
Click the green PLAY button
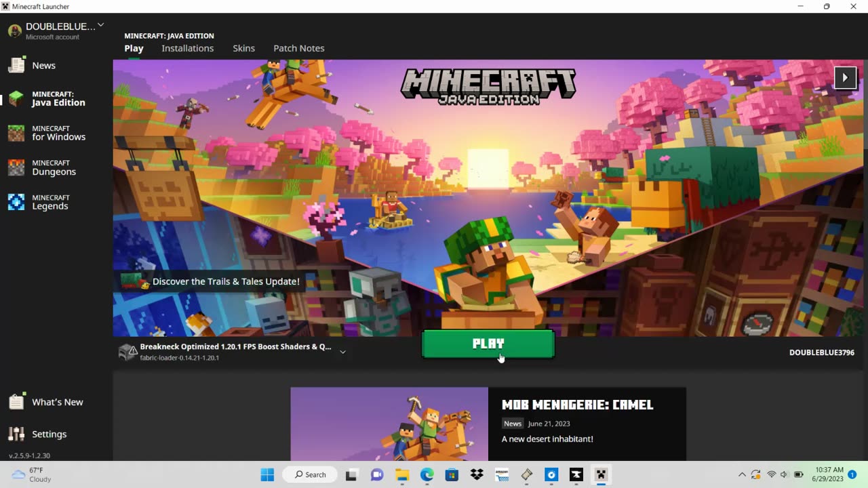pyautogui.click(x=488, y=344)
